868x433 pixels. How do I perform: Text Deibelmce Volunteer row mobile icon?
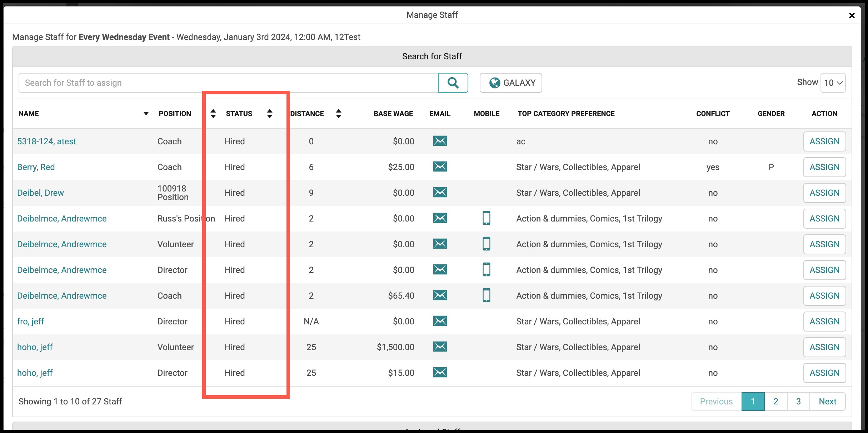[x=487, y=244]
